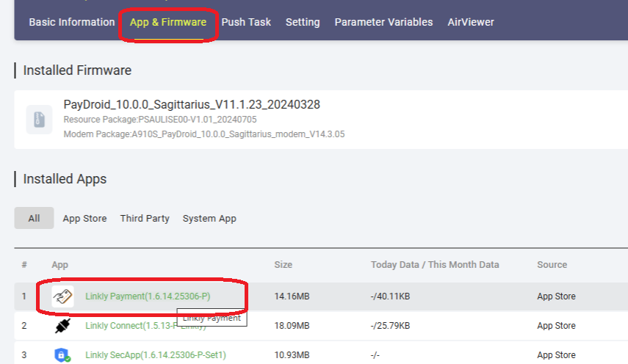This screenshot has height=364, width=628.
Task: Click the Size column header
Action: [284, 264]
